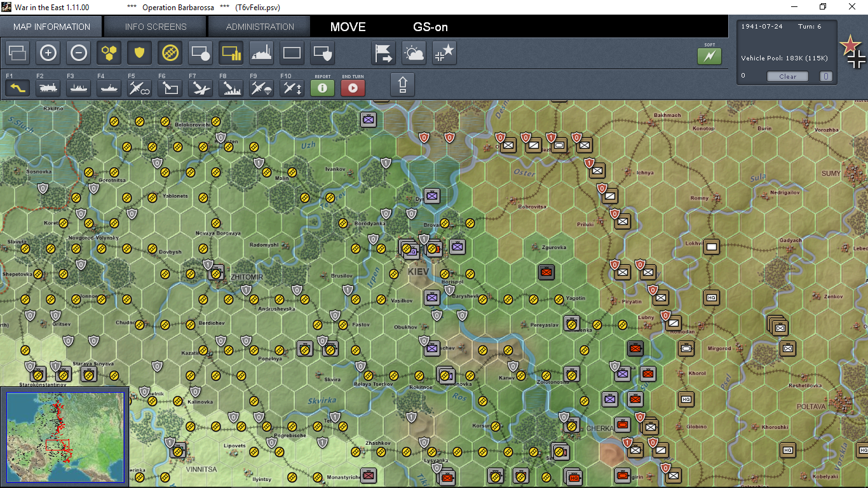This screenshot has width=868, height=488.
Task: Show the weather overlay
Action: [414, 53]
